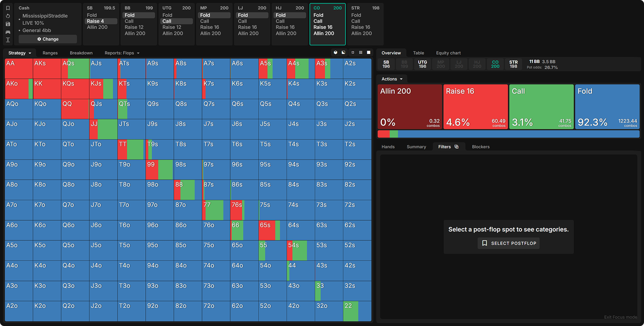The image size is (644, 326).
Task: Switch matrix to solid square view
Action: [369, 53]
